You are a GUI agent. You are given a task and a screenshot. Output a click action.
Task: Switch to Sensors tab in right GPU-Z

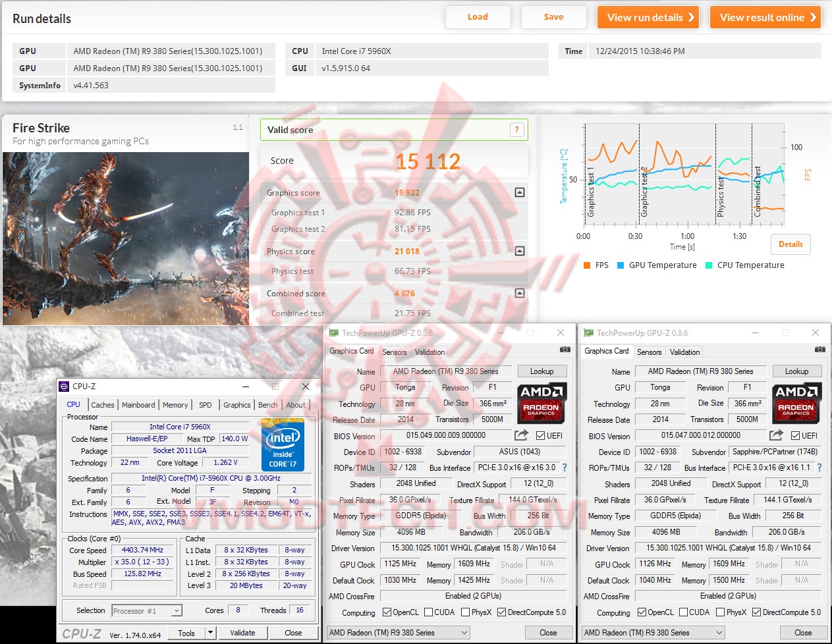click(650, 352)
